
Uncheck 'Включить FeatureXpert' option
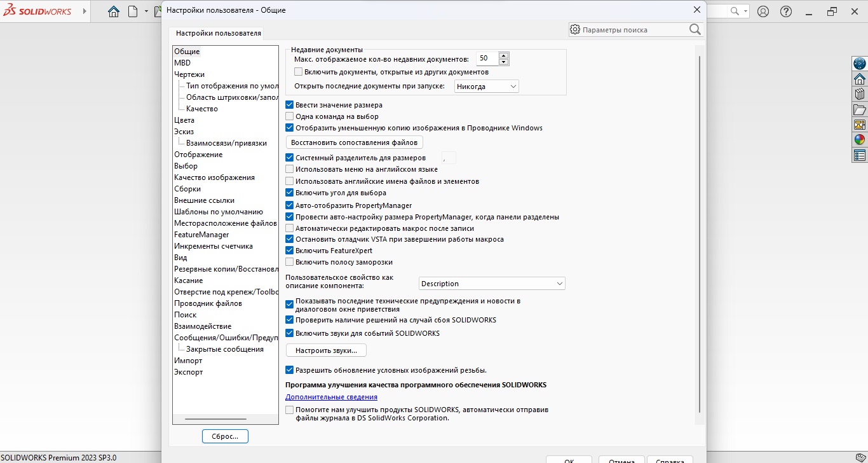290,251
